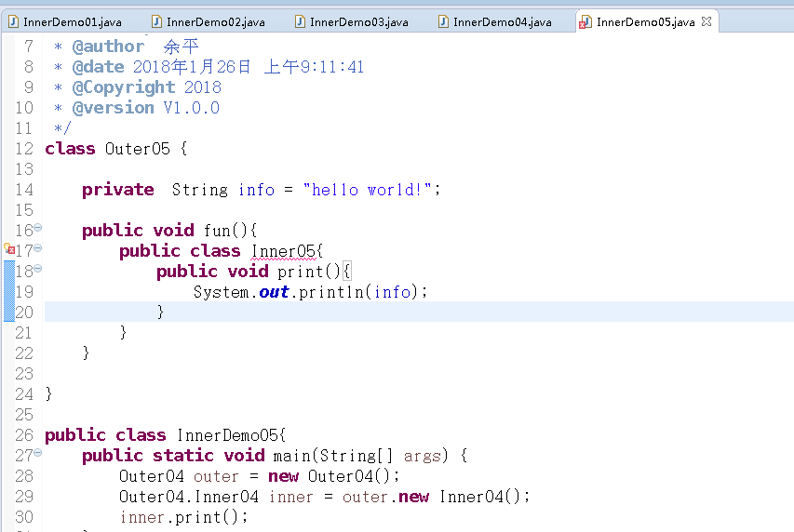The height and width of the screenshot is (532, 794).
Task: Click inner.print() on line 30
Action: coord(179,517)
